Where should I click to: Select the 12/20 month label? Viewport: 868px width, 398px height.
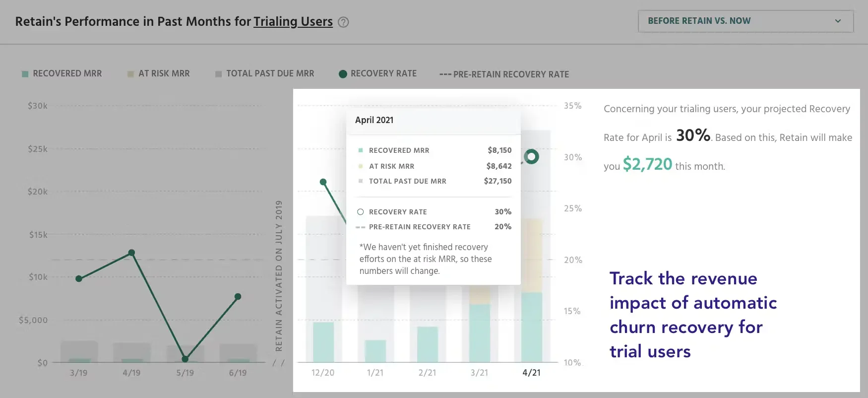tap(323, 372)
